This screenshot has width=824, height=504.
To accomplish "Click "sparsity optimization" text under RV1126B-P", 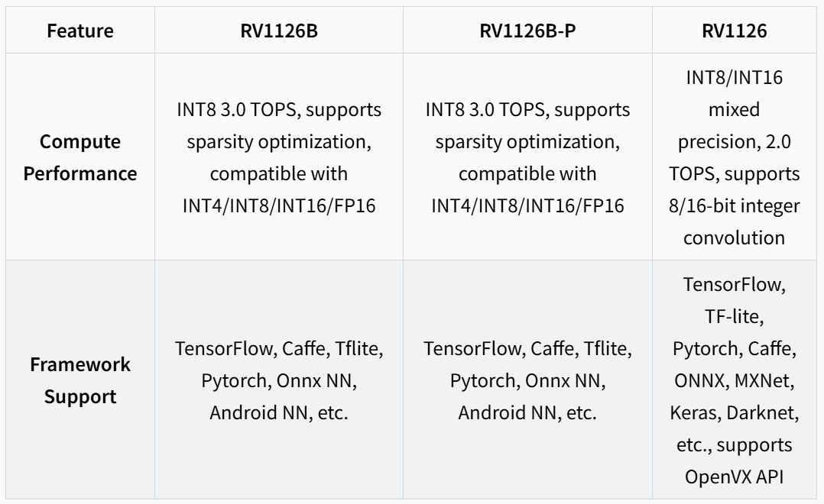I will (x=527, y=142).
